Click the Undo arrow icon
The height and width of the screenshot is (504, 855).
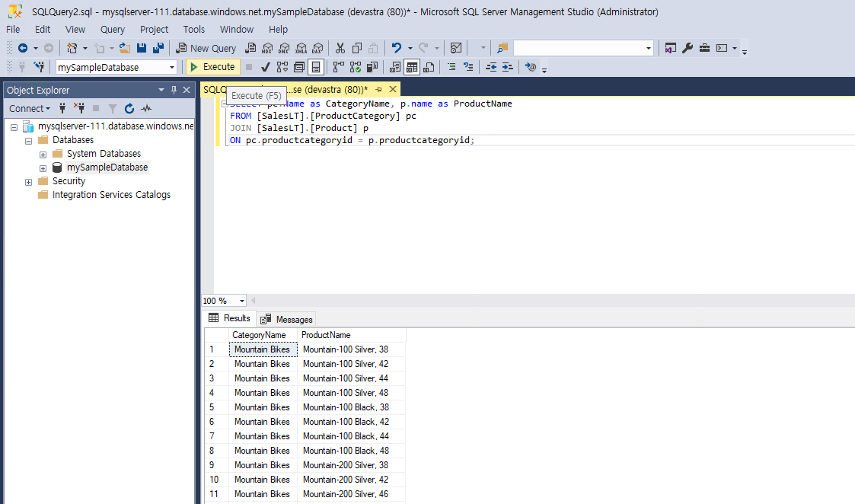tap(397, 48)
